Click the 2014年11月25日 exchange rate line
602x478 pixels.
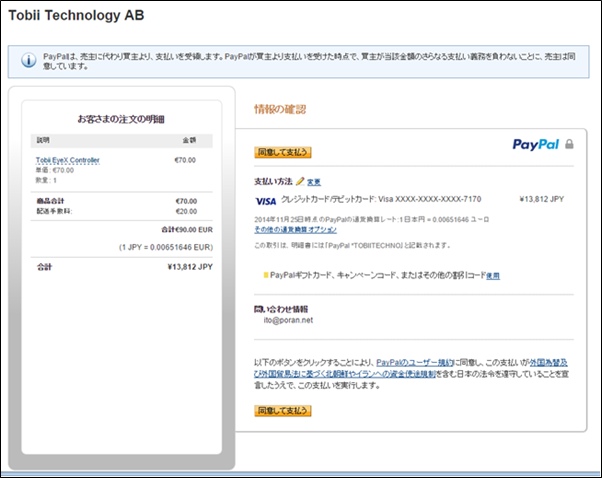tap(372, 220)
